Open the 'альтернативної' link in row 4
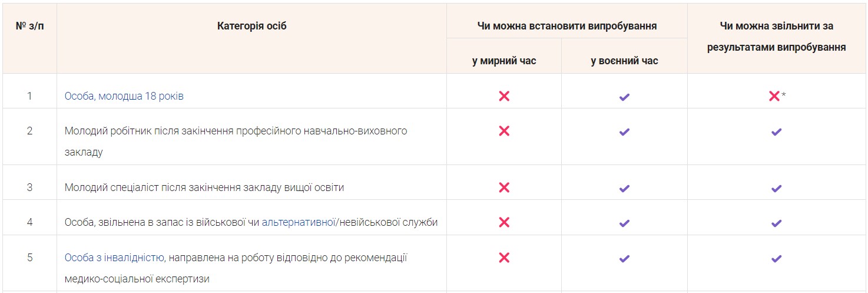868x293 pixels. [x=297, y=222]
